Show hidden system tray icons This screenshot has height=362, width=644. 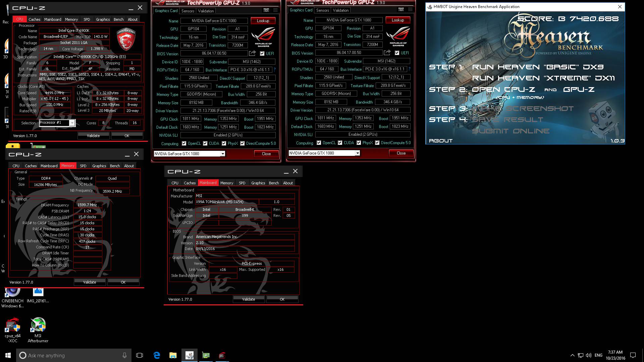coord(572,355)
